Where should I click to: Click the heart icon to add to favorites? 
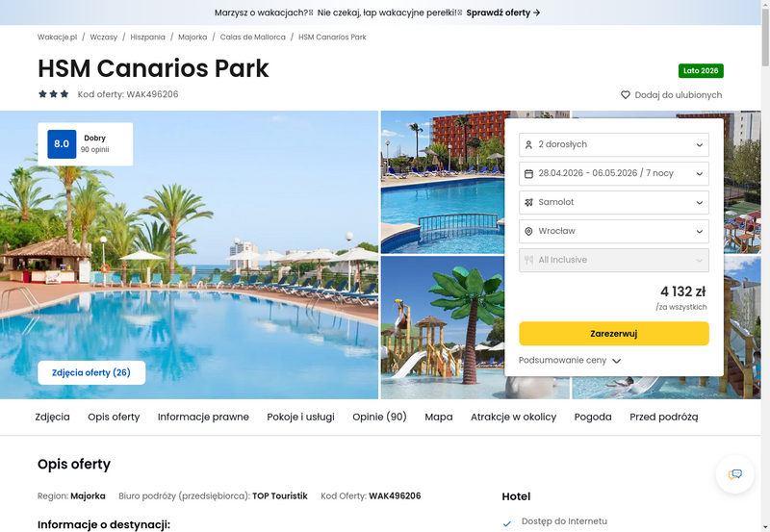pos(625,94)
